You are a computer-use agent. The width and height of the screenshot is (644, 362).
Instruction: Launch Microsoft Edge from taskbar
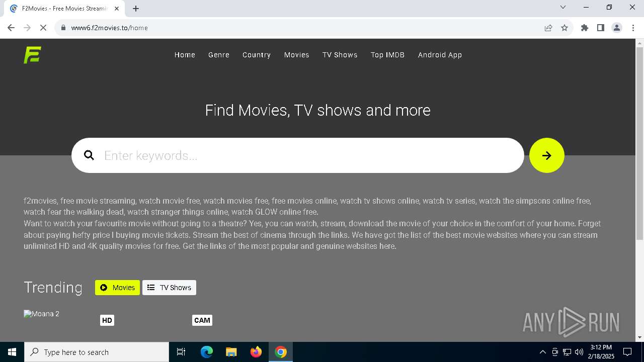click(207, 352)
